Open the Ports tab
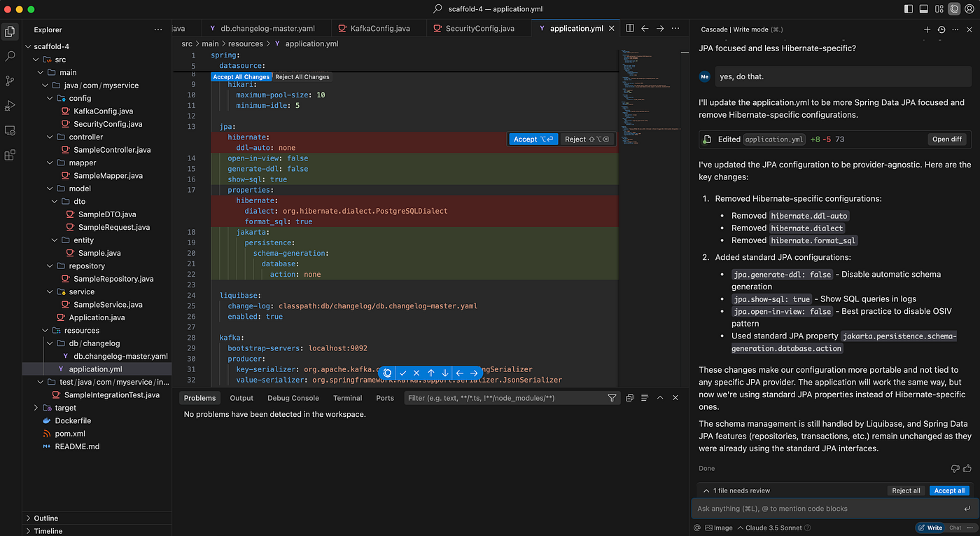 tap(385, 398)
